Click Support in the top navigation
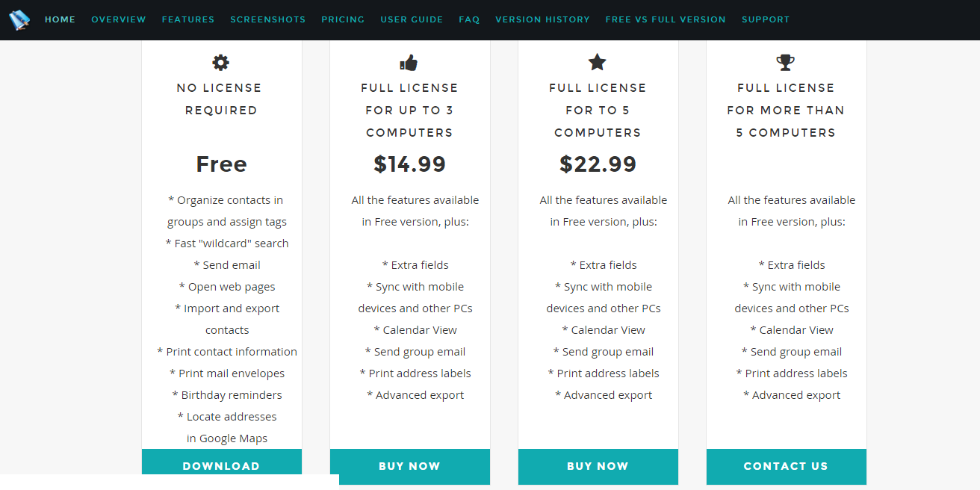Viewport: 980px width, 490px height. coord(766,19)
